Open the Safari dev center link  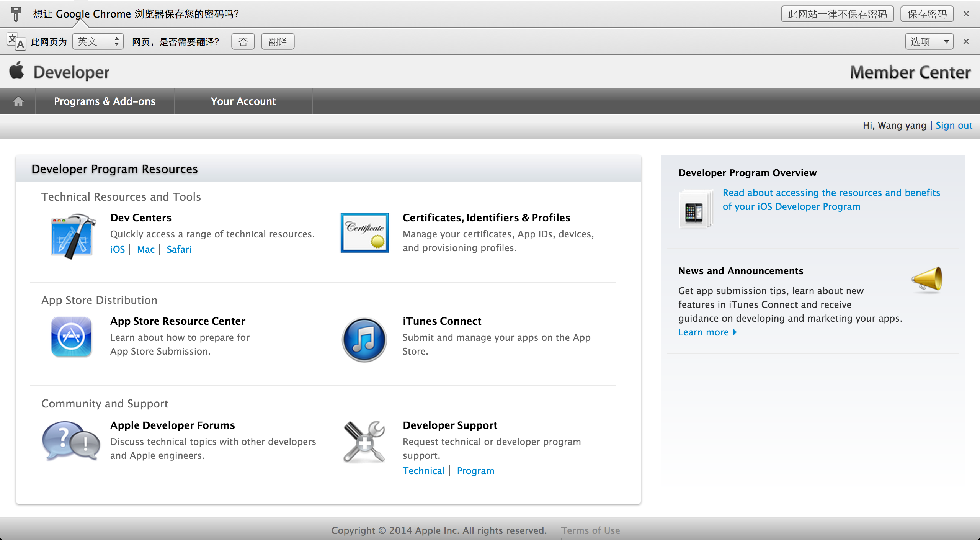click(x=179, y=249)
